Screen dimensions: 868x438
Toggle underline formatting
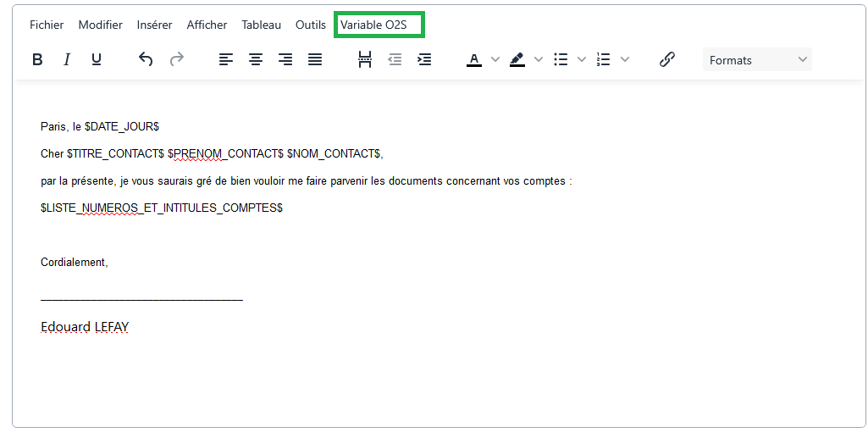[x=97, y=59]
